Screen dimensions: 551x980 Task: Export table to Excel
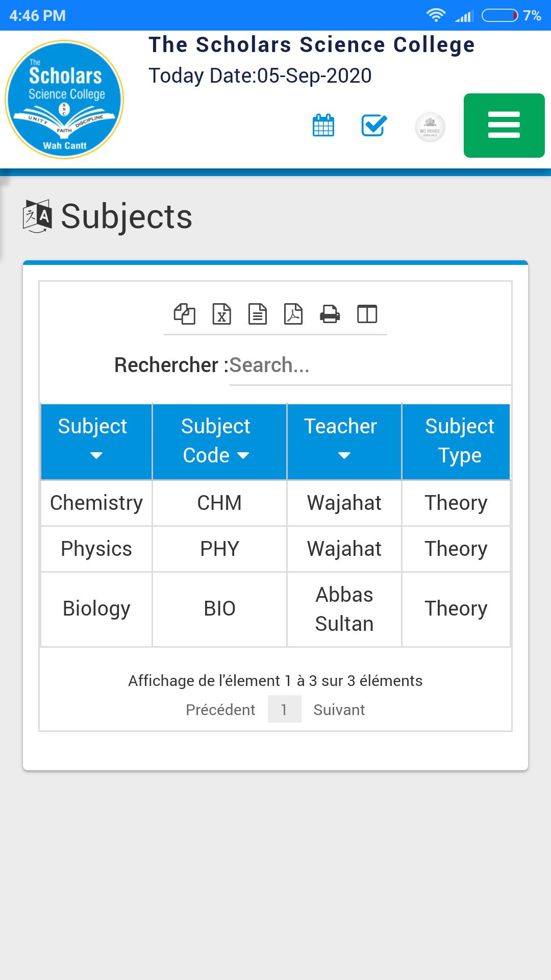(x=221, y=314)
